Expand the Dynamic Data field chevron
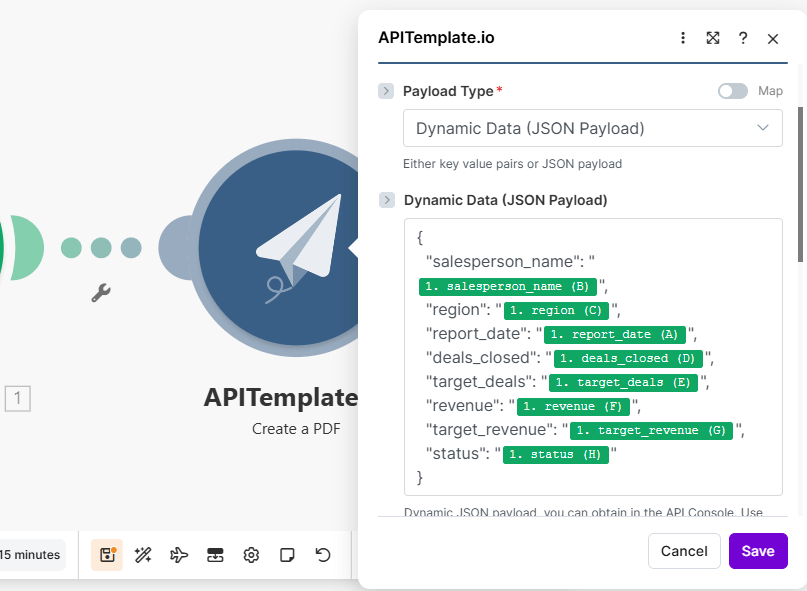 386,200
